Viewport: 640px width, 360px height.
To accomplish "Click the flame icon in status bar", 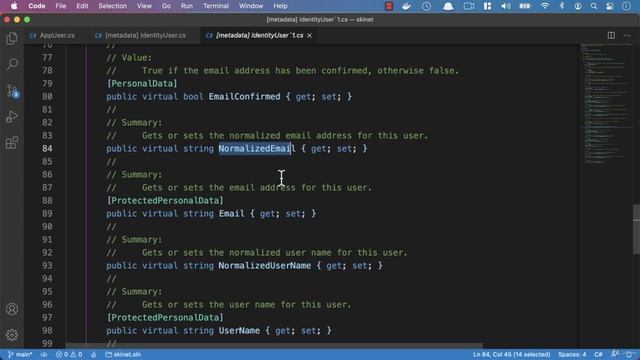I will coord(93,354).
